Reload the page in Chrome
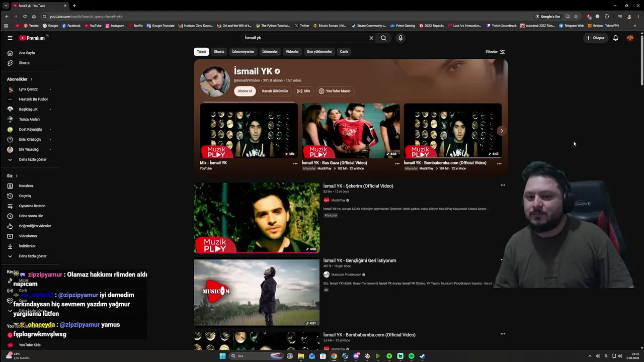The width and height of the screenshot is (644, 362). (25, 16)
